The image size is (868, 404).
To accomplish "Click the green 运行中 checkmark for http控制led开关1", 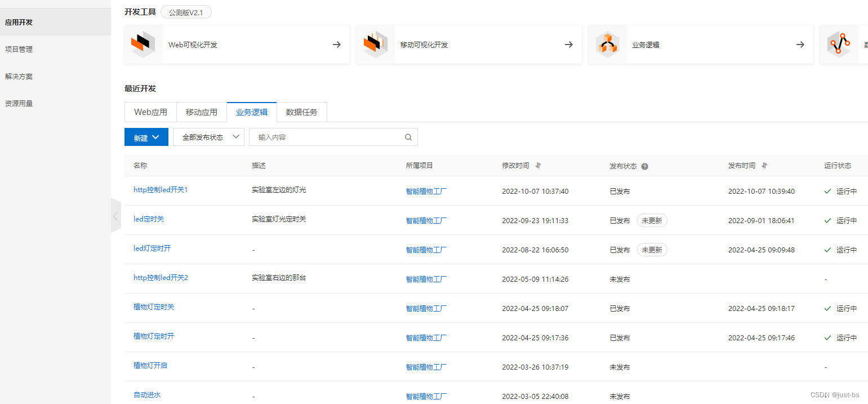I will click(x=827, y=191).
